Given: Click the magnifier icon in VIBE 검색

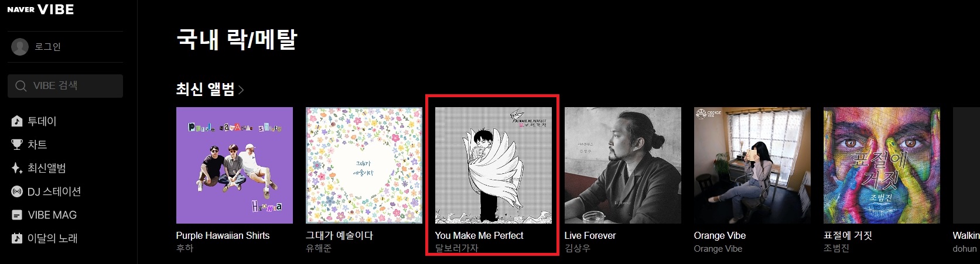Looking at the screenshot, I should pyautogui.click(x=21, y=86).
